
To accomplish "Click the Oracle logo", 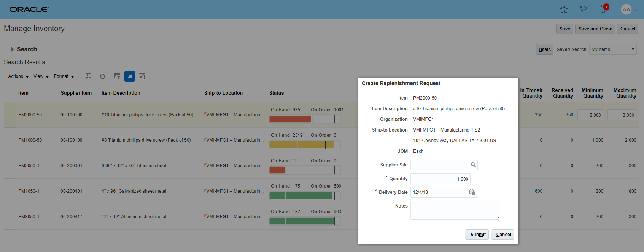I will [x=29, y=10].
